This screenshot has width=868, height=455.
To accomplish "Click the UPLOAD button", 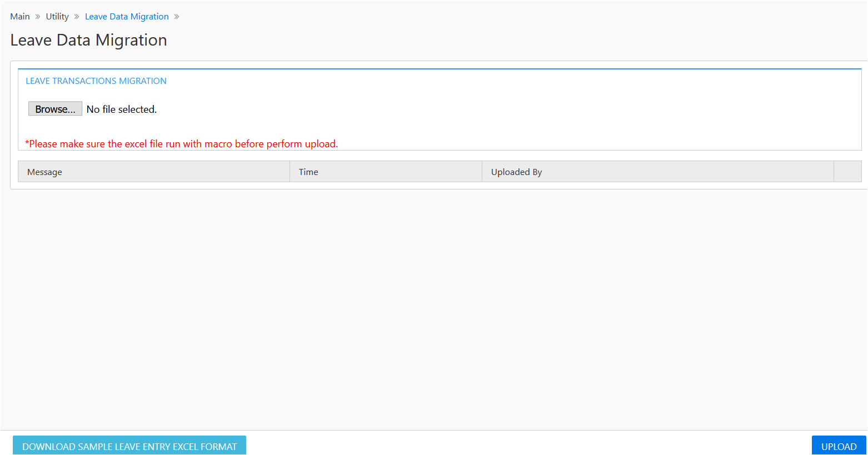I will pos(839,446).
